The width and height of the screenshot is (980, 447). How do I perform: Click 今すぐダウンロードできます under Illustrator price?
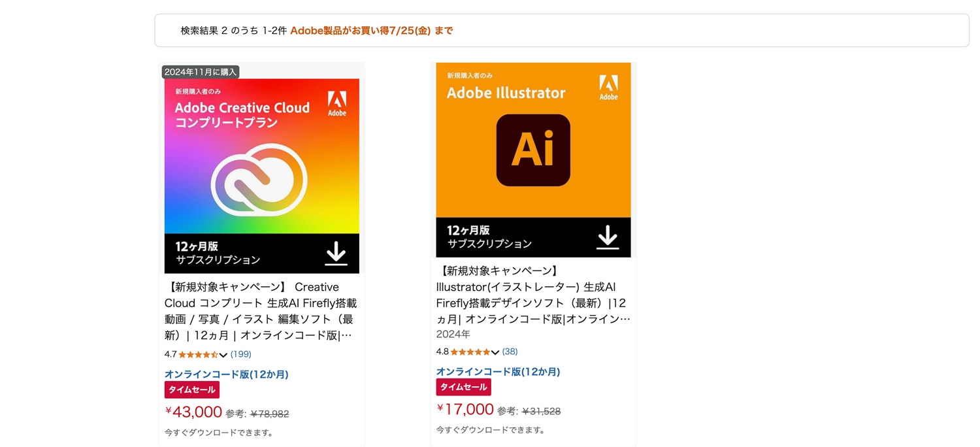(x=491, y=430)
